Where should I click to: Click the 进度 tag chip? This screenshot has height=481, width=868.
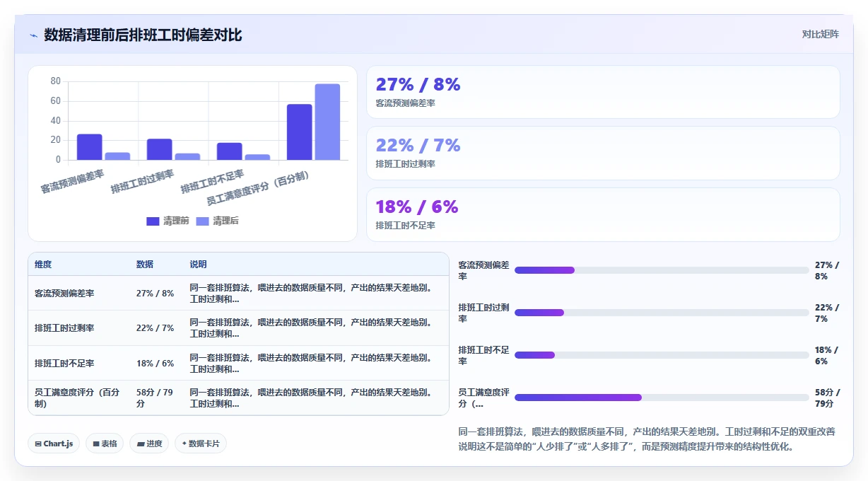149,444
